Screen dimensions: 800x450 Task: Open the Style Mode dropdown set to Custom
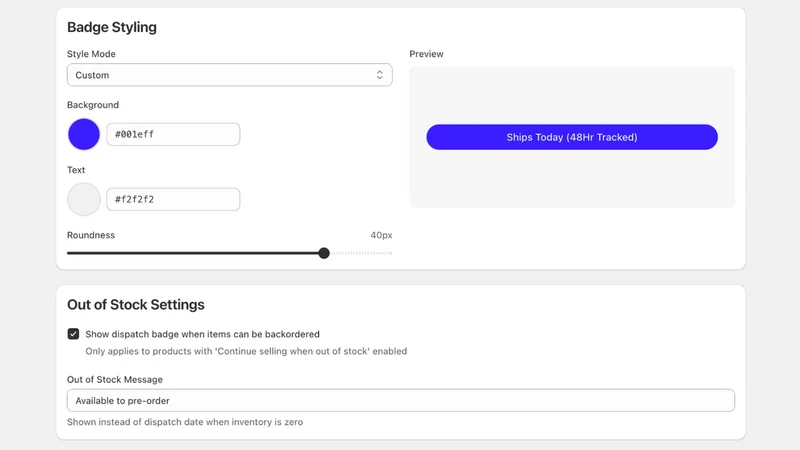coord(230,75)
